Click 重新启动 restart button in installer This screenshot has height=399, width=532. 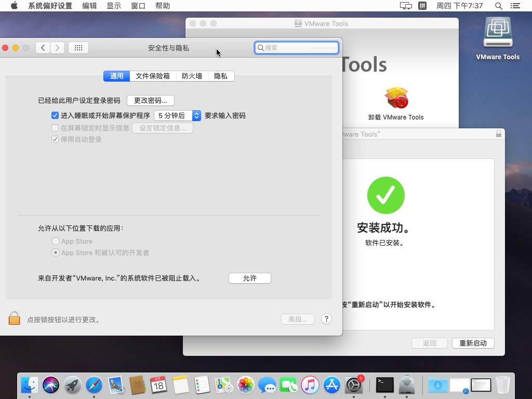pyautogui.click(x=473, y=343)
